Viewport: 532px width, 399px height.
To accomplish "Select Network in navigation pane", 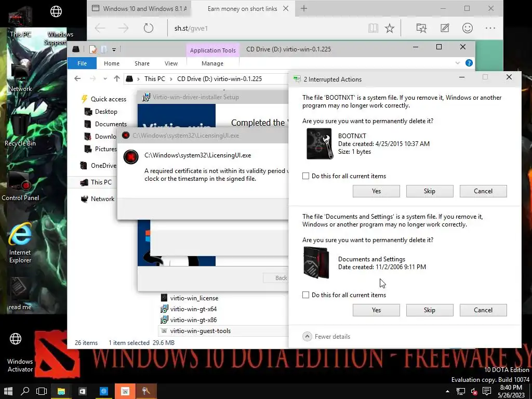I will [x=98, y=199].
